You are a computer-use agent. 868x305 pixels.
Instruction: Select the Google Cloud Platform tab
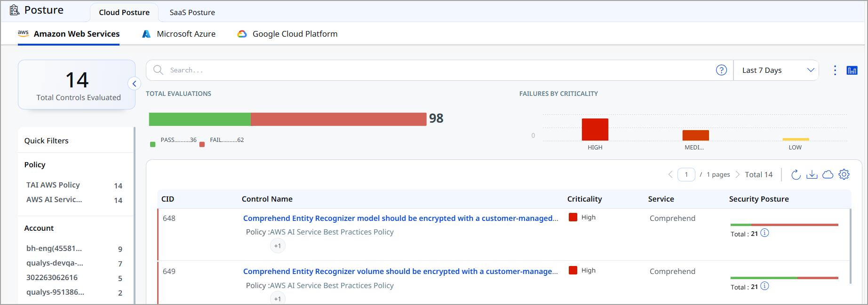(x=287, y=34)
